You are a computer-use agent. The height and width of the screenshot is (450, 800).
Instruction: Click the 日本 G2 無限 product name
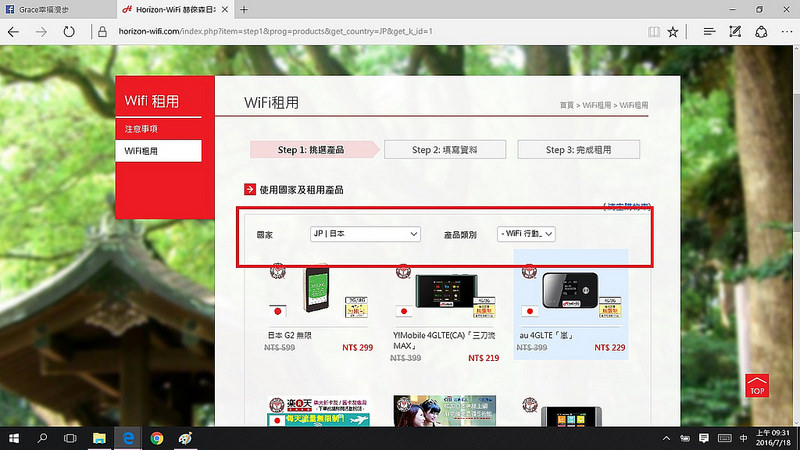tap(290, 335)
